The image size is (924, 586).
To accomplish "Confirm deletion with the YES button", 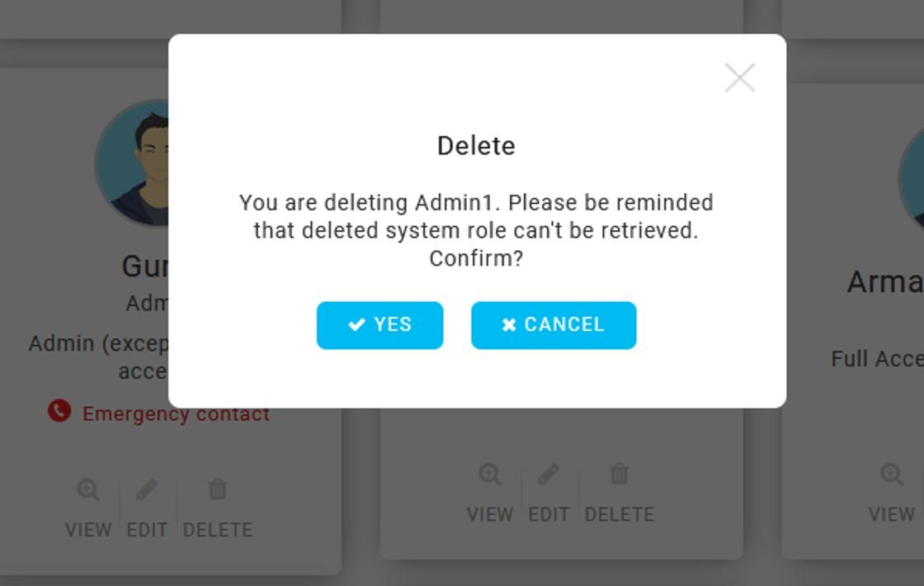I will [379, 325].
